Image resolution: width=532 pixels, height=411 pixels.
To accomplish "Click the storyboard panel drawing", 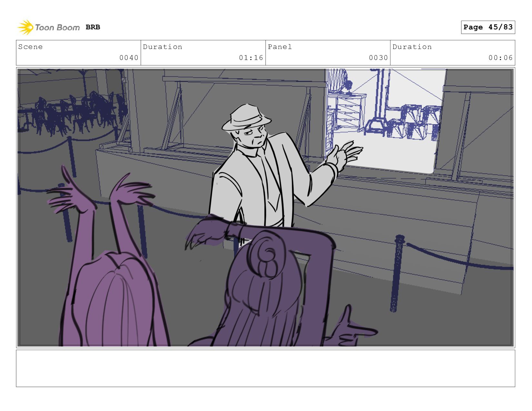I will pyautogui.click(x=265, y=208).
